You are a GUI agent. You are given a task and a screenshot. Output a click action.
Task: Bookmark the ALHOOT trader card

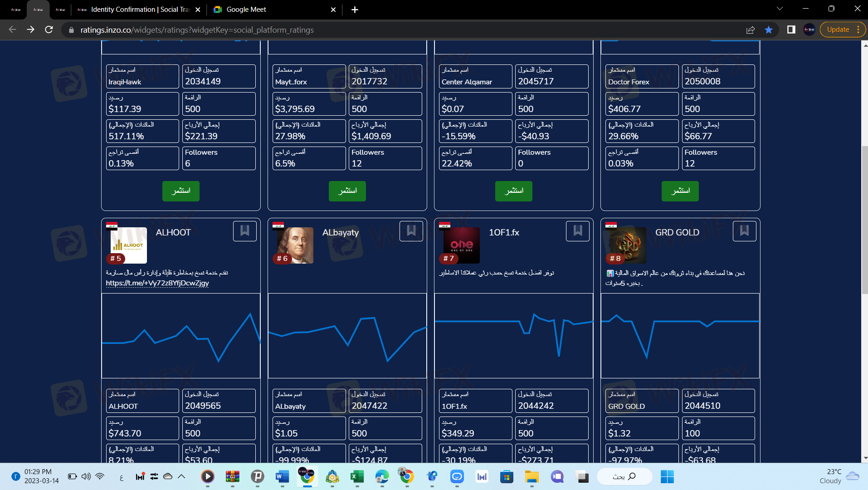(x=245, y=231)
